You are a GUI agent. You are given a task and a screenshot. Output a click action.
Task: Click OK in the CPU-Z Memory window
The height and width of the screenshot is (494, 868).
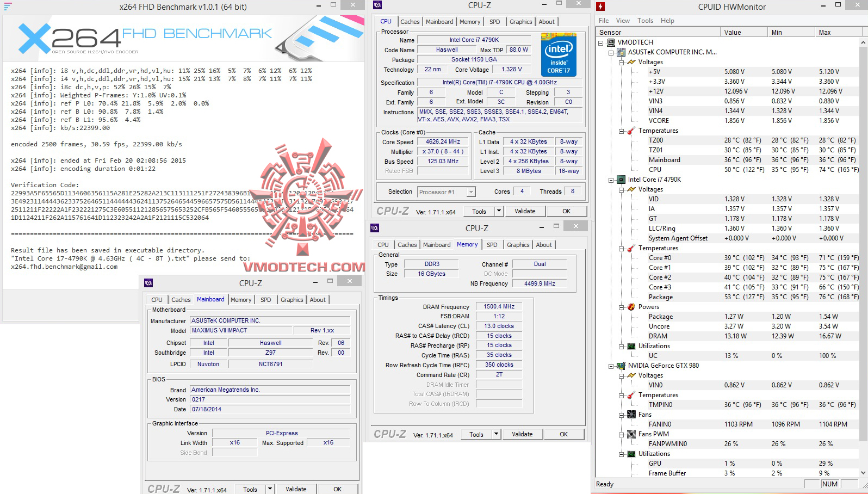[x=564, y=434]
